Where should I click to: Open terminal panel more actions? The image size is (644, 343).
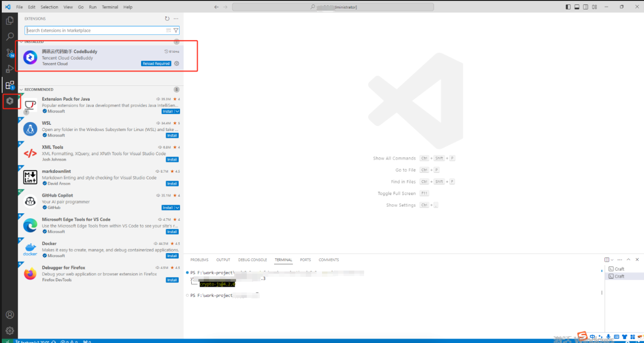pos(620,260)
